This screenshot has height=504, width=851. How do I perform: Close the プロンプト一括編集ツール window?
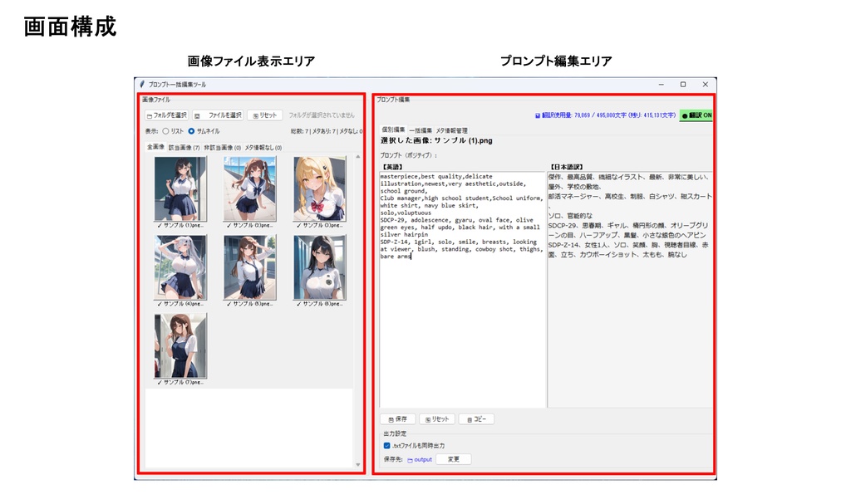pyautogui.click(x=705, y=84)
